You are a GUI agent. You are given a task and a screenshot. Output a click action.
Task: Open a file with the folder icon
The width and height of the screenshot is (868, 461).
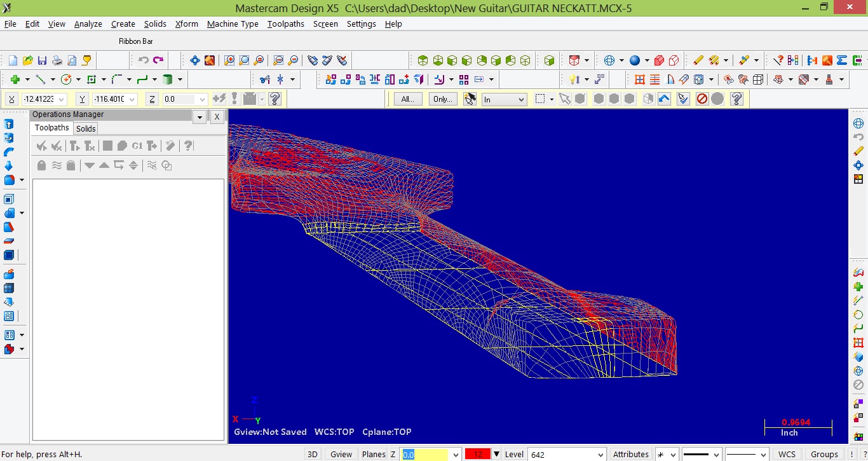(x=27, y=60)
